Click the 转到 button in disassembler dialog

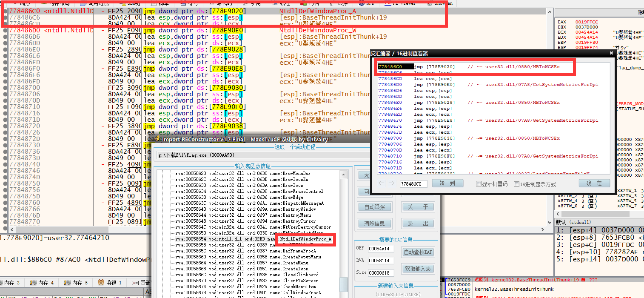(x=447, y=183)
